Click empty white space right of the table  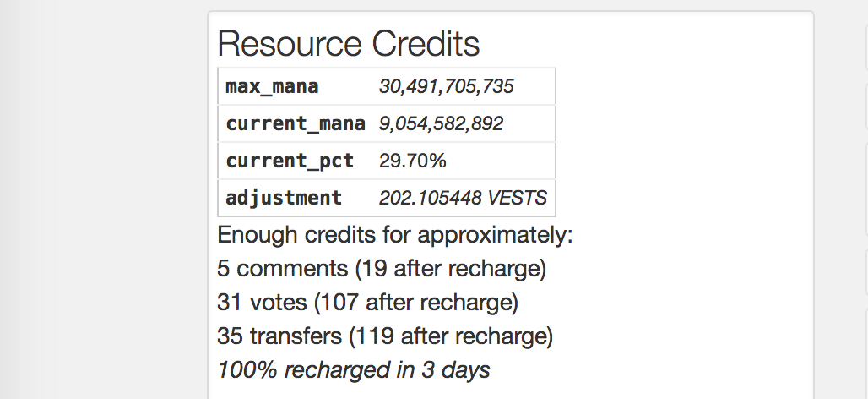[684, 144]
